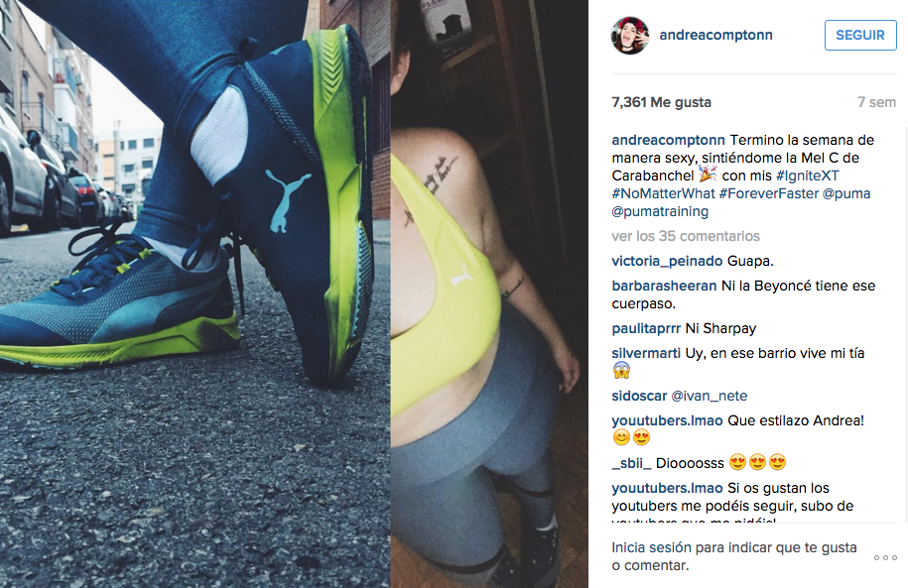Visit the @puma mention
Screen dimensions: 908x588
tap(846, 194)
